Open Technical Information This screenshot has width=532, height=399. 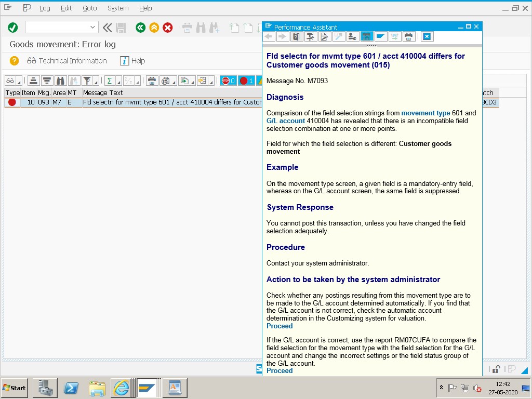click(x=67, y=61)
